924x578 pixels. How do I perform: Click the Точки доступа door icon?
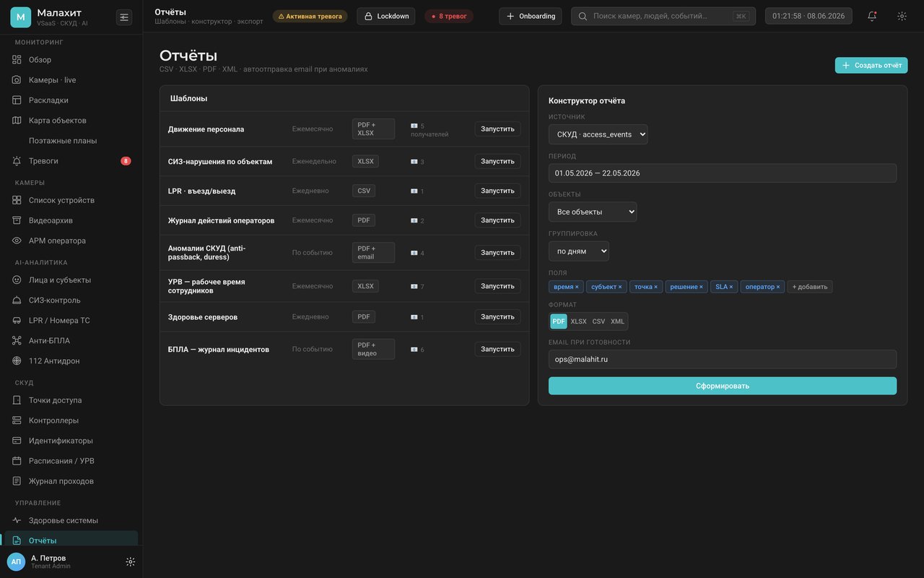pyautogui.click(x=17, y=400)
